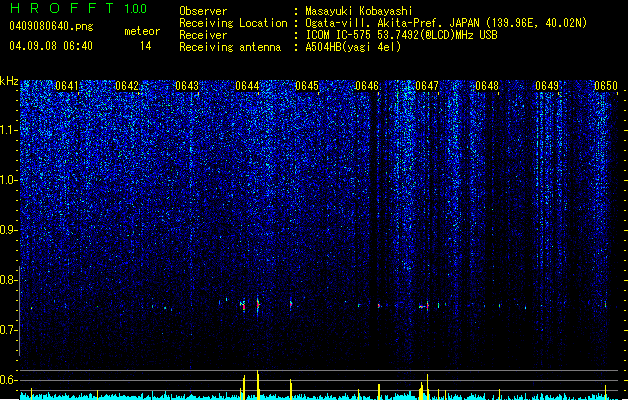Click the meteor count value 14
The height and width of the screenshot is (400, 629).
coord(146,46)
